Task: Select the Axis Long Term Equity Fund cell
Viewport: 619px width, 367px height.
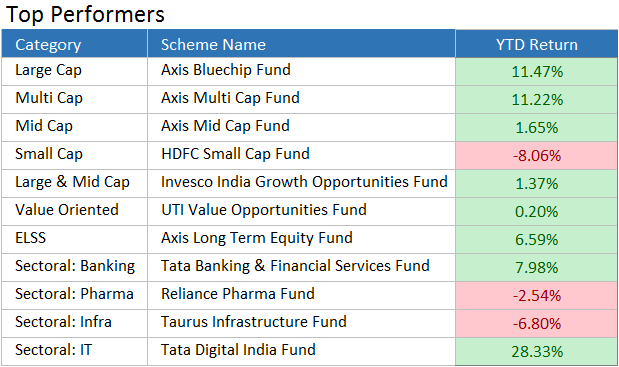Action: coord(301,240)
